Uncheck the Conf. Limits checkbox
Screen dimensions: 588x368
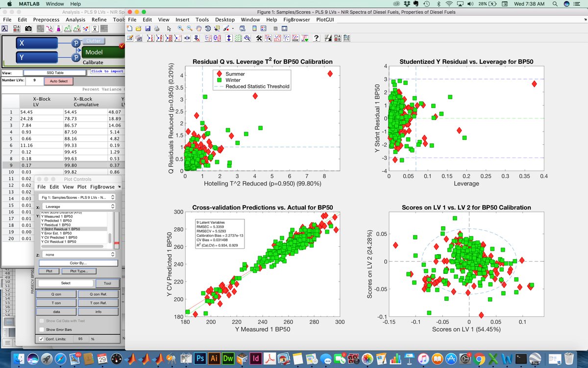tap(42, 339)
